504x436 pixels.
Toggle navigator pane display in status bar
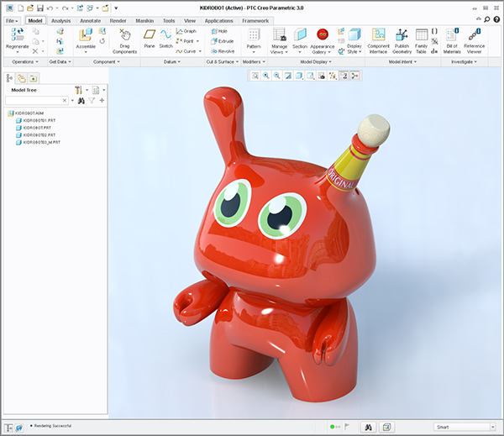(x=8, y=428)
